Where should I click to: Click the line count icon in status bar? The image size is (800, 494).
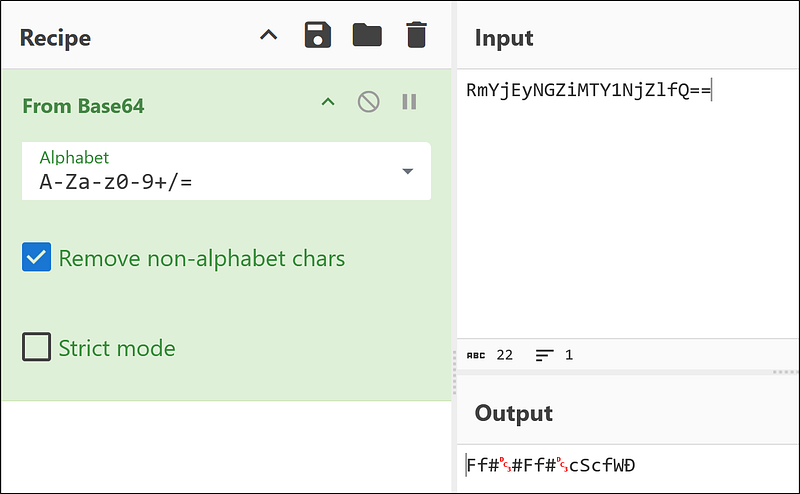coord(544,355)
